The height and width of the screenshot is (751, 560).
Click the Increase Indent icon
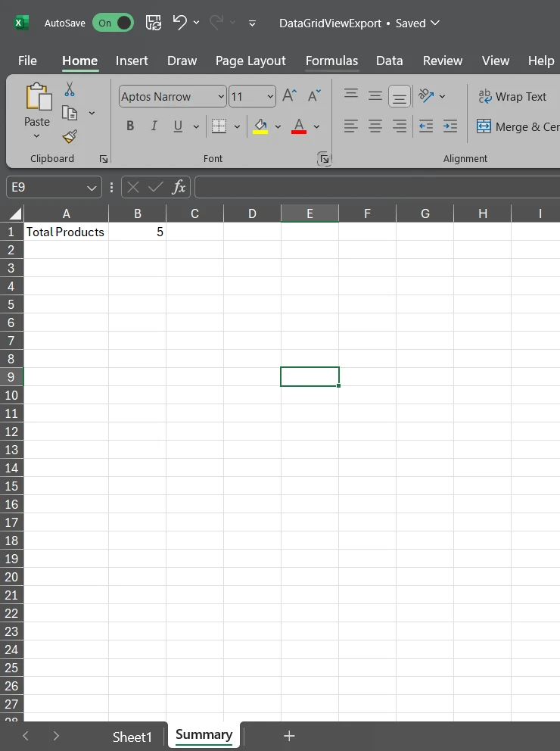(450, 126)
